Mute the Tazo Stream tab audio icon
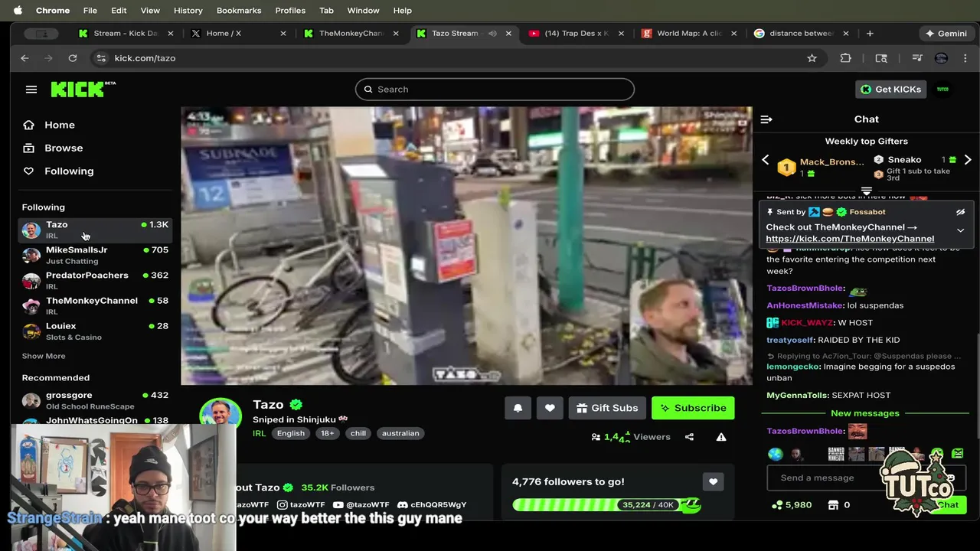This screenshot has height=551, width=980. [x=492, y=34]
